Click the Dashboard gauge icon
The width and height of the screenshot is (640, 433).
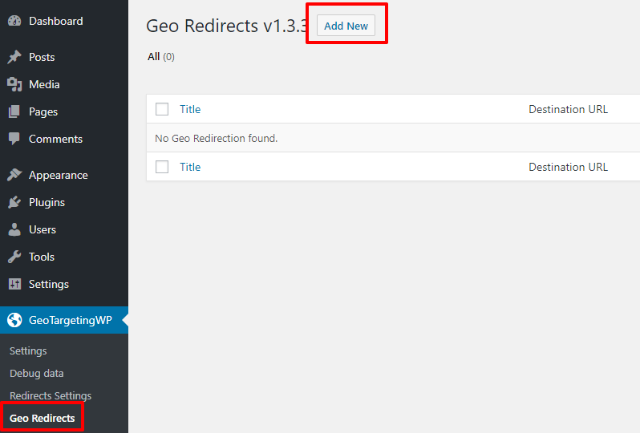click(x=14, y=21)
